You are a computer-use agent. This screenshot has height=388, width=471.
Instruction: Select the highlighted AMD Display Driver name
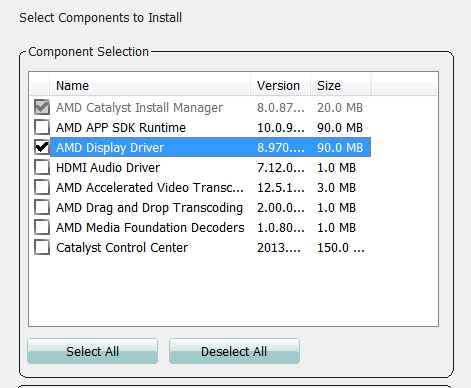(110, 148)
